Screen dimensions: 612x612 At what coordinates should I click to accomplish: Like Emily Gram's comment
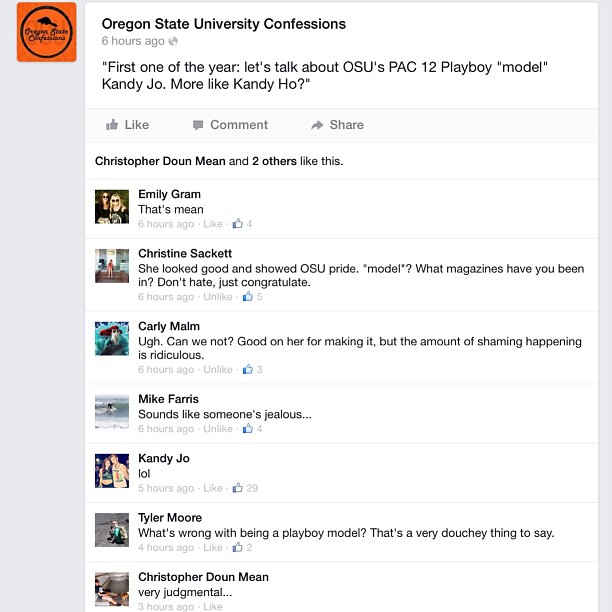tap(213, 224)
